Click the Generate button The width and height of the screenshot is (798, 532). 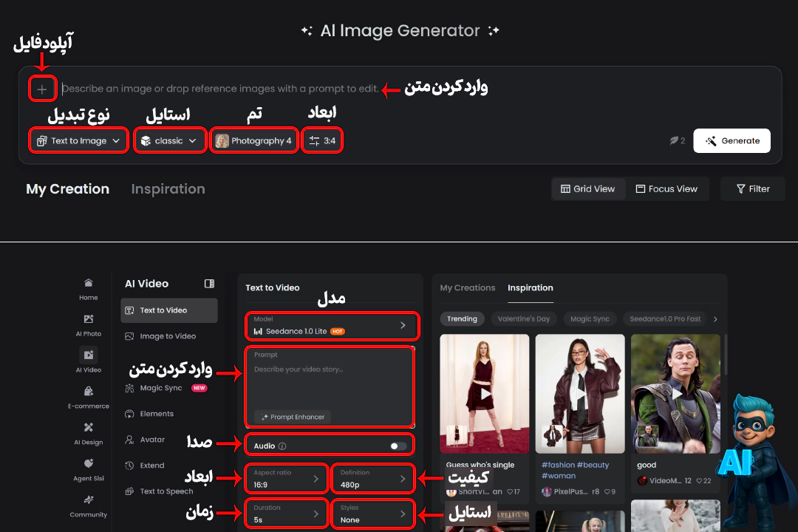point(731,140)
